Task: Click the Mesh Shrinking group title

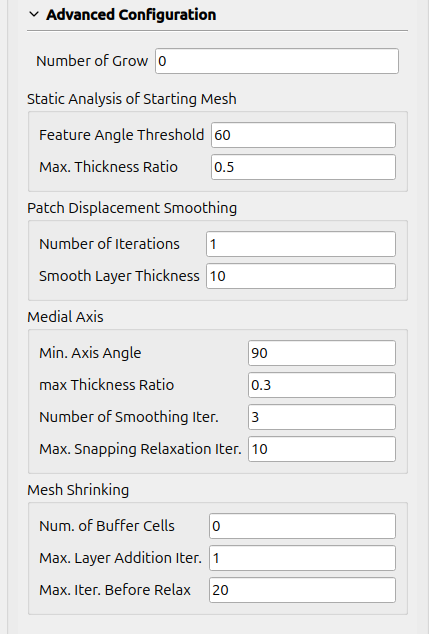Action: coord(78,490)
